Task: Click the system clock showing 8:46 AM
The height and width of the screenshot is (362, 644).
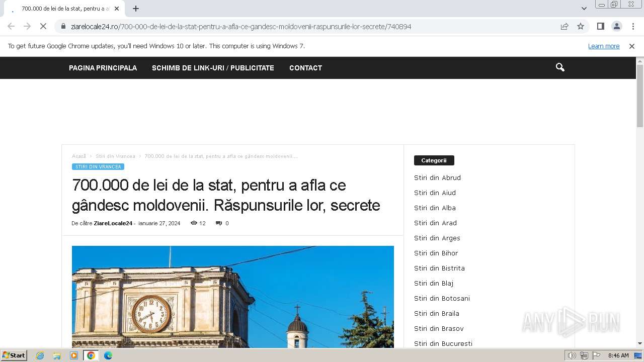Action: (x=618, y=355)
